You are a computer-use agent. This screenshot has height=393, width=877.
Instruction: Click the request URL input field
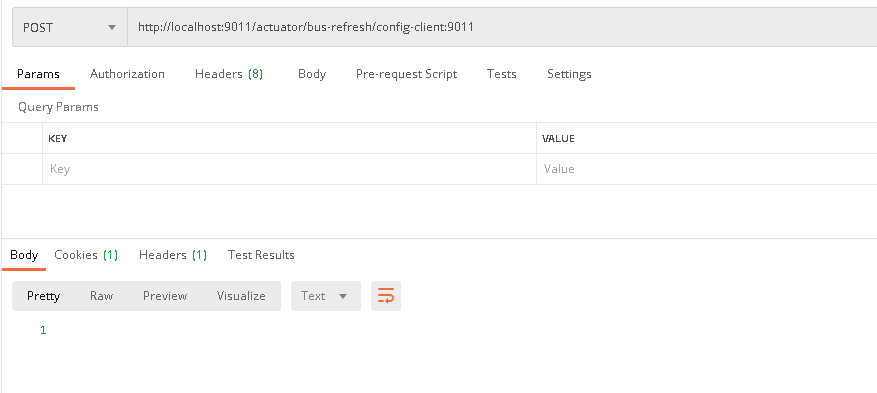(x=502, y=27)
